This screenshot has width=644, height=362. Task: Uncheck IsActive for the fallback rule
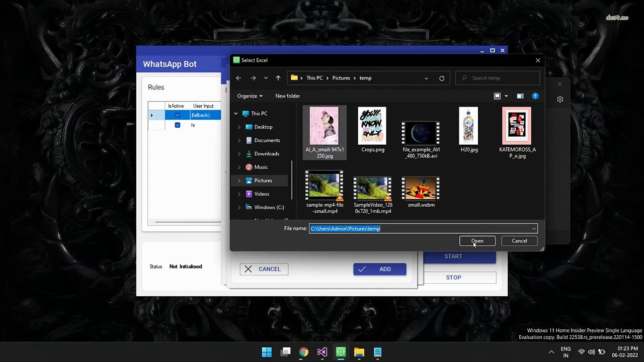click(x=177, y=115)
